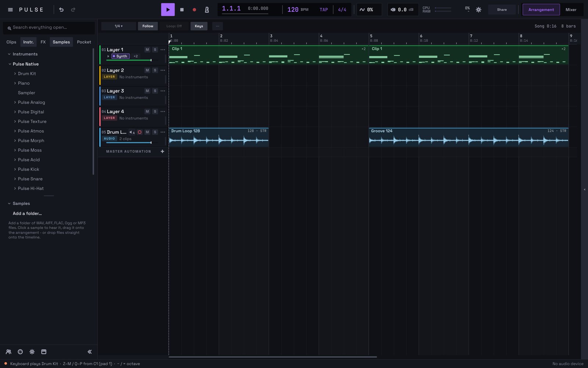Viewport: 588px width, 368px height.
Task: Expand the right side panel arrow
Action: click(x=584, y=190)
